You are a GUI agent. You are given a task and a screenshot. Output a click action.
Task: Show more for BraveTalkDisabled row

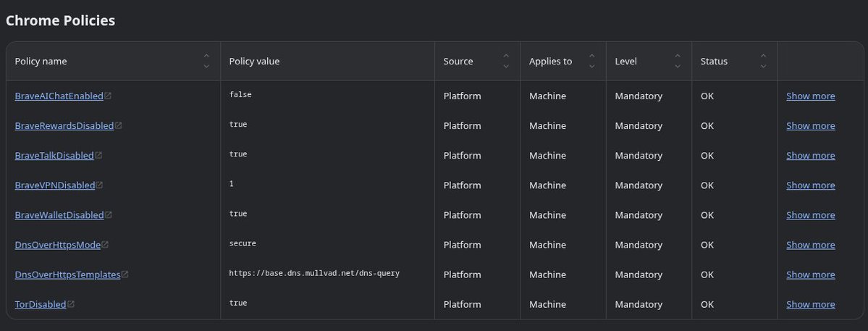pos(810,156)
